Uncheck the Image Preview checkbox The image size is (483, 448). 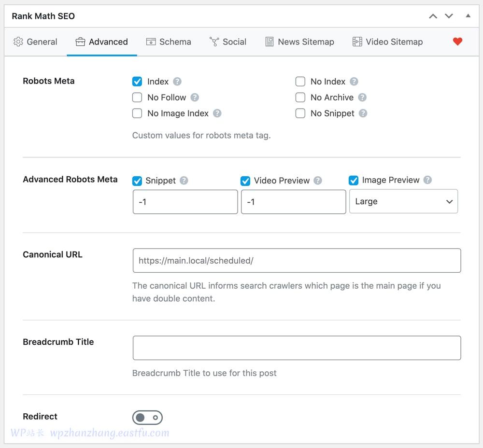(x=354, y=181)
